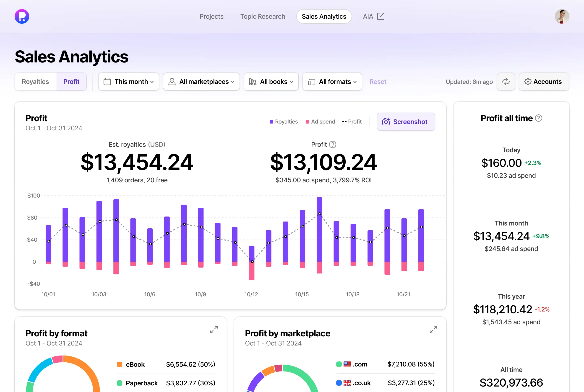Open the All formats dropdown
This screenshot has height=392, width=584.
(x=332, y=82)
